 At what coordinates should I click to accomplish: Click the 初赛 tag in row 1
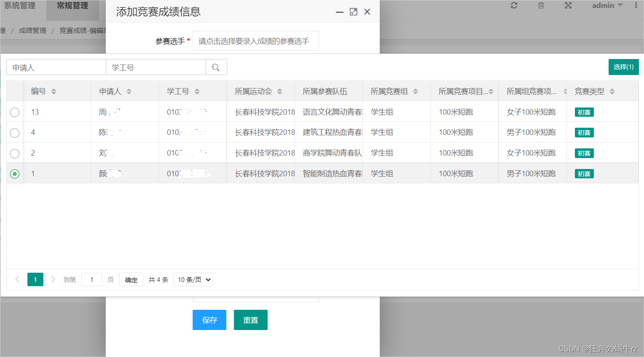pos(584,174)
